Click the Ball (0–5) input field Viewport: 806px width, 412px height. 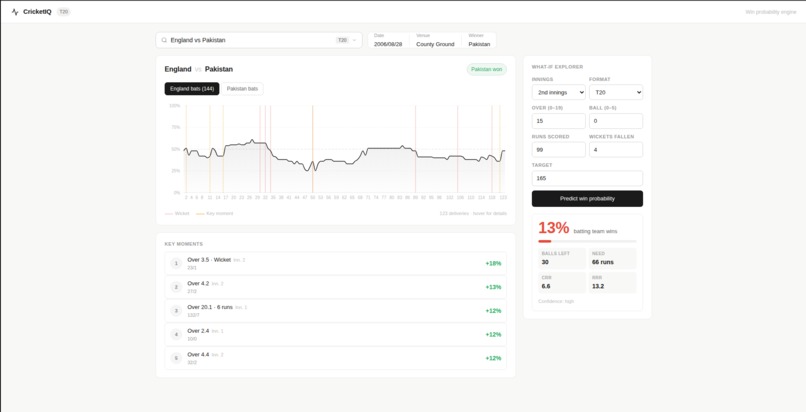(x=616, y=121)
